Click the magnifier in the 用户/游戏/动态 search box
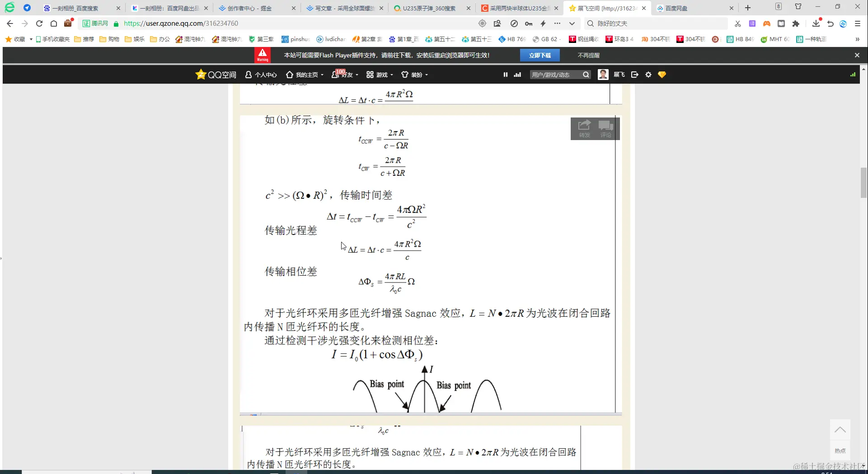868x474 pixels. click(585, 75)
